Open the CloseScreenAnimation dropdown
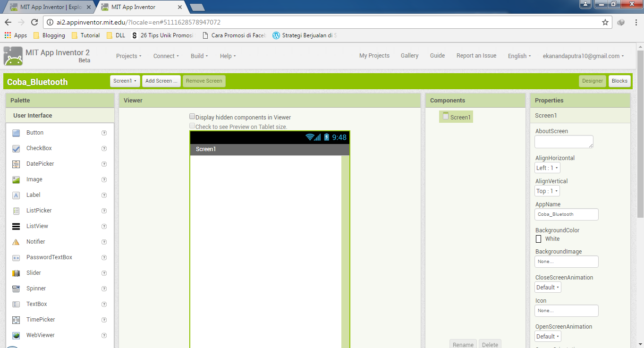The image size is (644, 348). (547, 287)
